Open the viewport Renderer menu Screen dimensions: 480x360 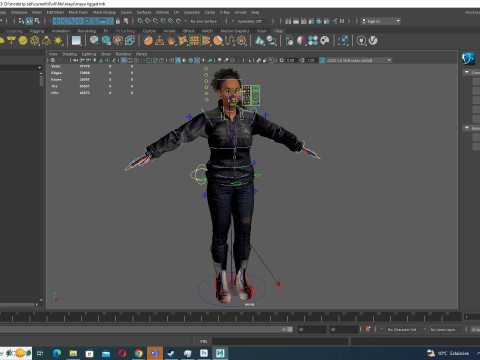[x=123, y=54]
